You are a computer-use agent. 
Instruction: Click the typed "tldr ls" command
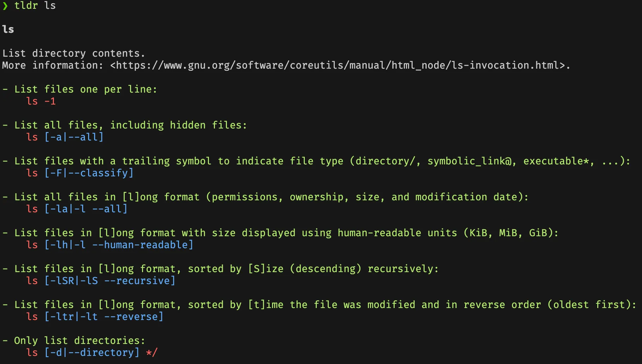pyautogui.click(x=35, y=6)
